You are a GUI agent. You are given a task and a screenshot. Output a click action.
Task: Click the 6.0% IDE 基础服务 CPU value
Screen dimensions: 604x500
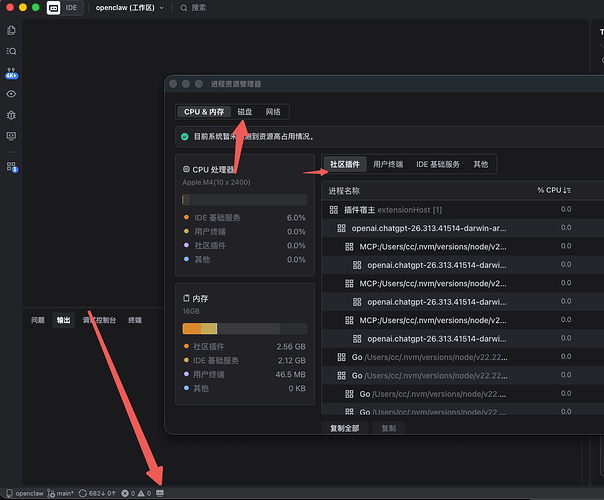296,218
